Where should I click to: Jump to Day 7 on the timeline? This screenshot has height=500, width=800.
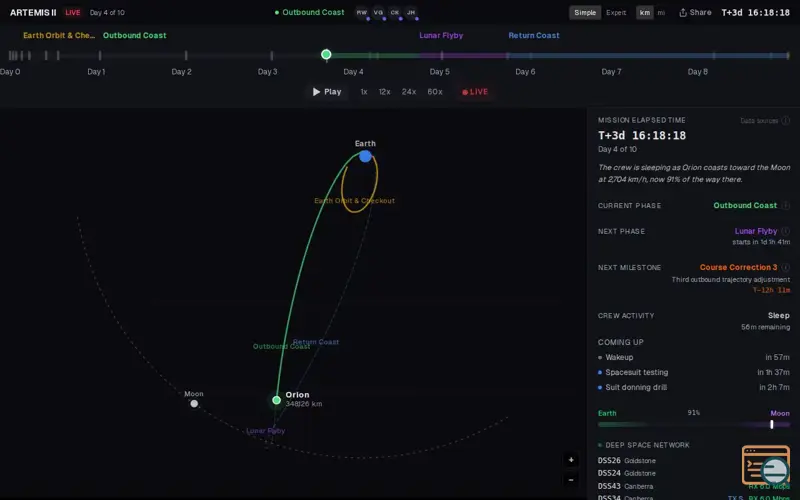(611, 71)
